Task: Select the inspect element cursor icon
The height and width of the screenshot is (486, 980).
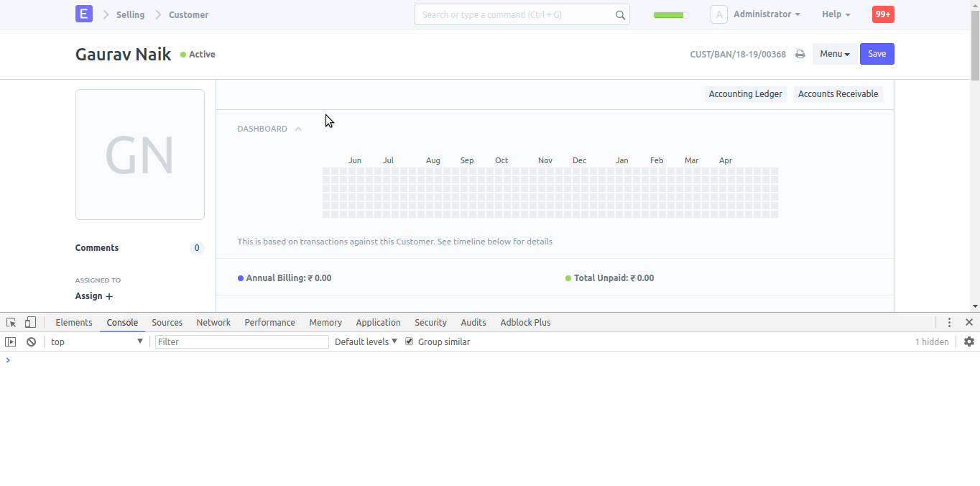Action: point(11,322)
